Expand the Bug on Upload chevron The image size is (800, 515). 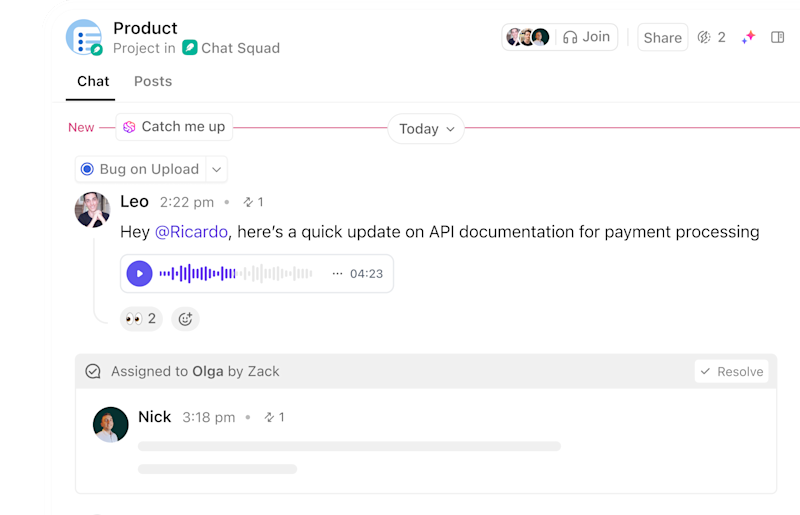pos(216,169)
